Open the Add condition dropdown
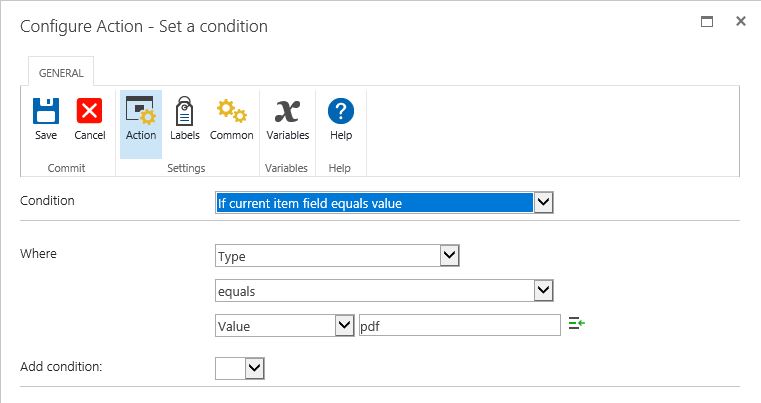The height and width of the screenshot is (403, 761). (x=255, y=369)
